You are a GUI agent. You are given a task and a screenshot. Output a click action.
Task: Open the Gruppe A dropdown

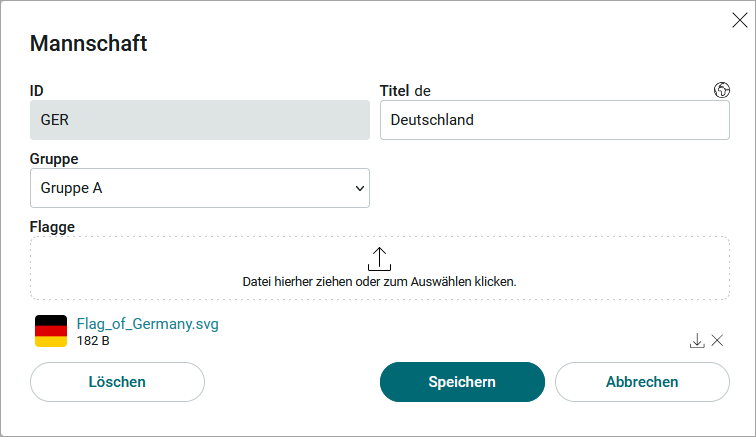[200, 188]
